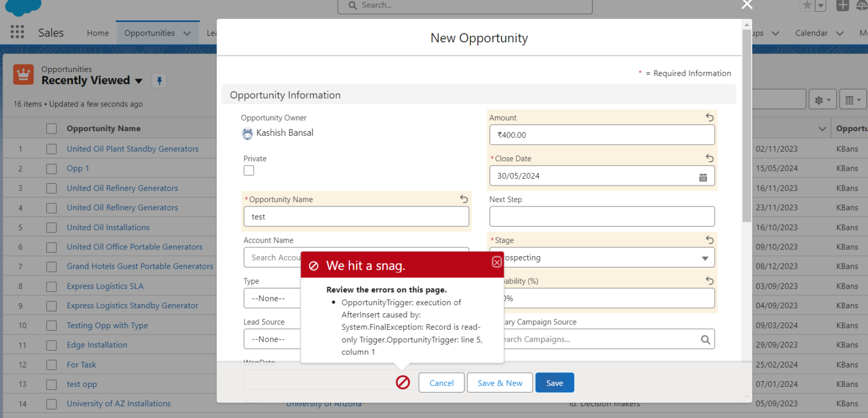Click the Kashish Bansal avatar icon
The image size is (868, 418).
(x=247, y=133)
